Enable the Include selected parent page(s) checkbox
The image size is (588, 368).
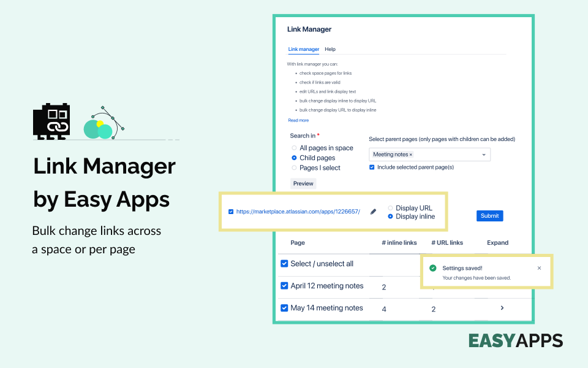coord(372,167)
